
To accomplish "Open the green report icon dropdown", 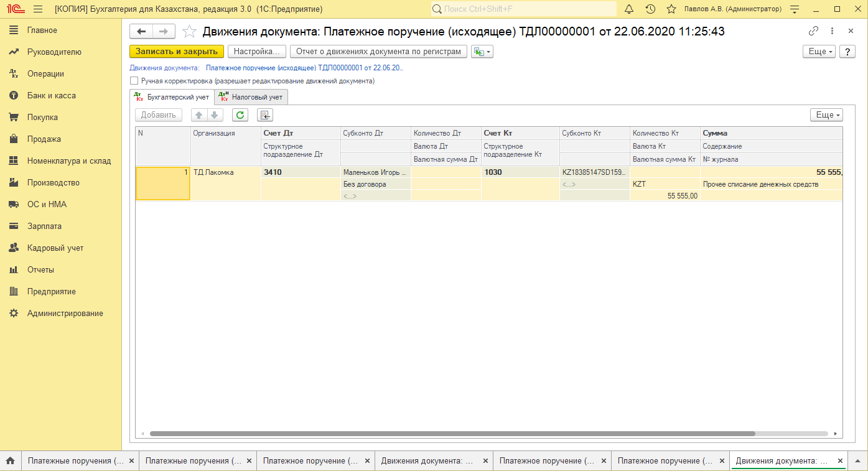I will [482, 52].
